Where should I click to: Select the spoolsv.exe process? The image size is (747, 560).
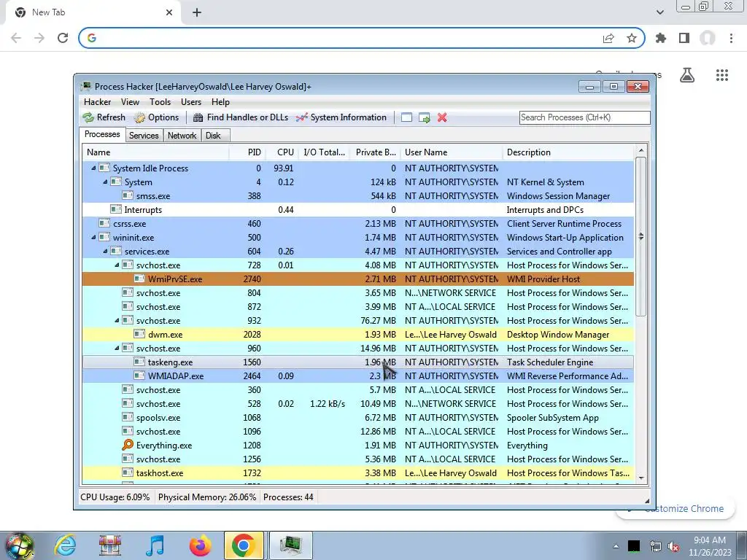pos(358,418)
